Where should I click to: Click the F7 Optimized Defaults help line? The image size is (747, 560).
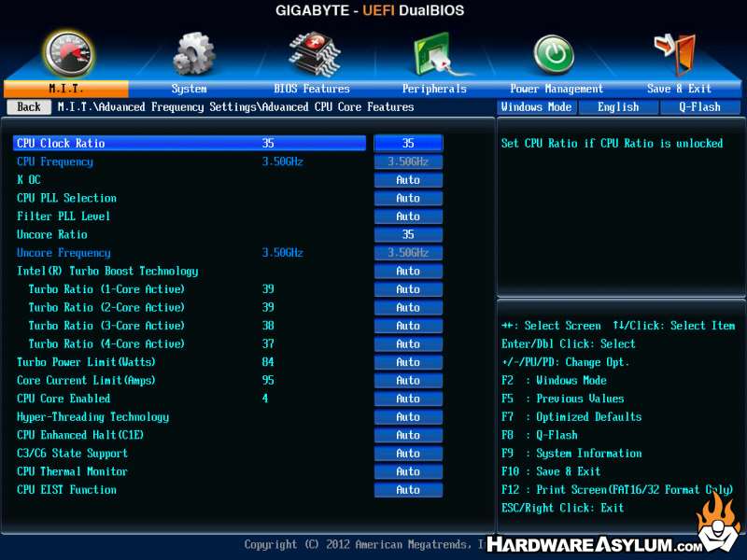click(571, 417)
